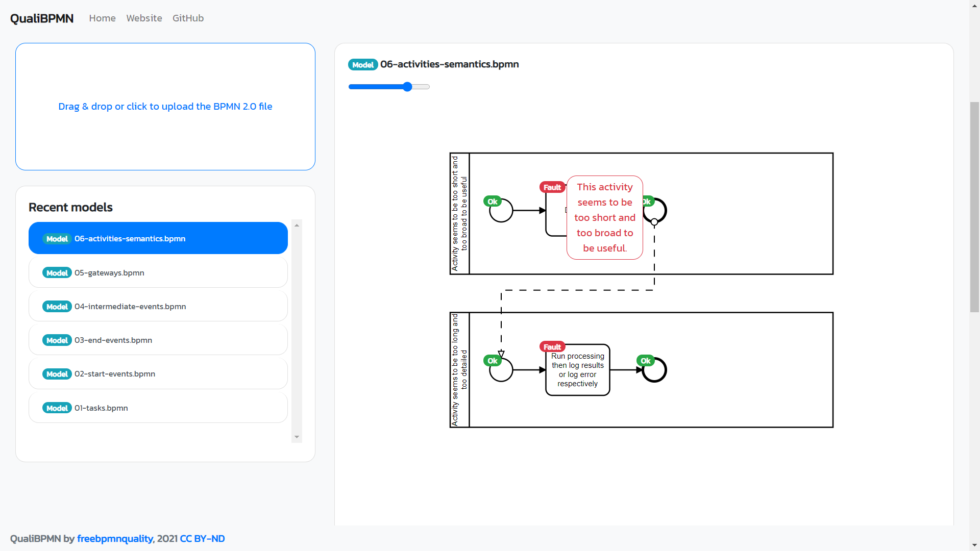Select the 01-tasks.bpmn model

pos(101,408)
